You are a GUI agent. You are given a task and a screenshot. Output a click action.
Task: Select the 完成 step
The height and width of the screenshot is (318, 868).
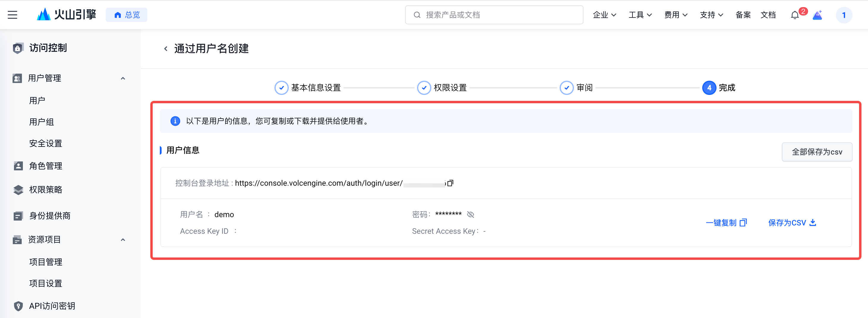719,88
